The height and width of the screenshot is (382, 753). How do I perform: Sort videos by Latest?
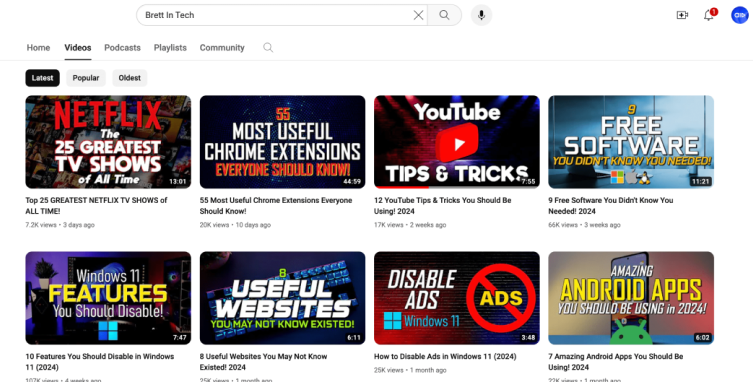pyautogui.click(x=42, y=78)
